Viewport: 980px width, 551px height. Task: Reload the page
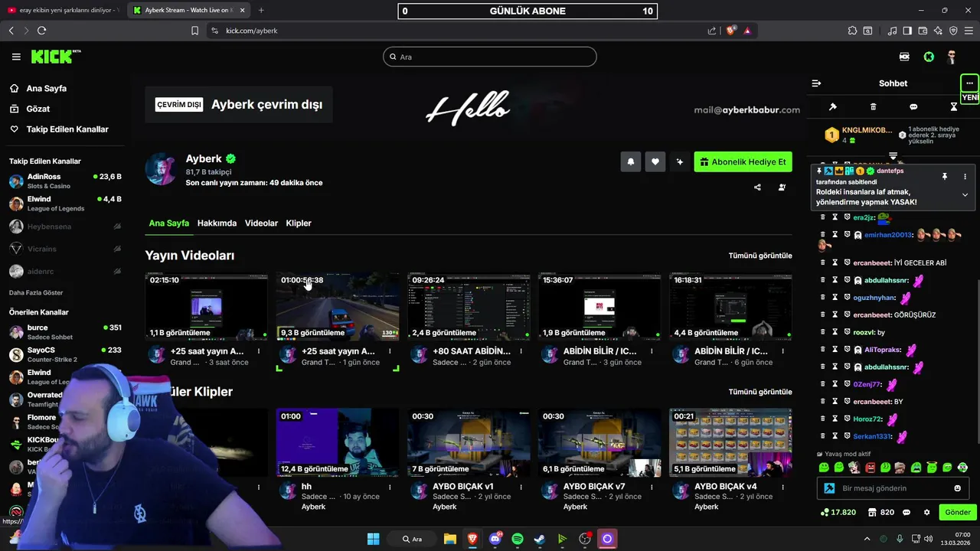pyautogui.click(x=41, y=31)
